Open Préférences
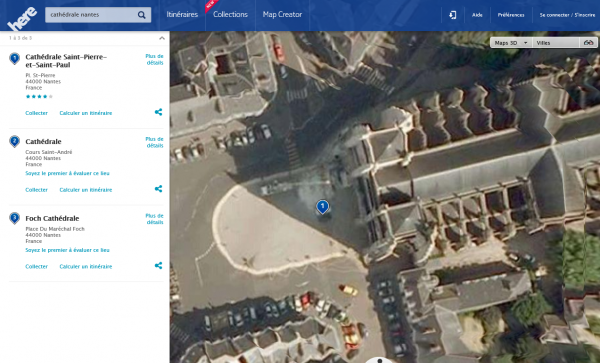 point(511,15)
